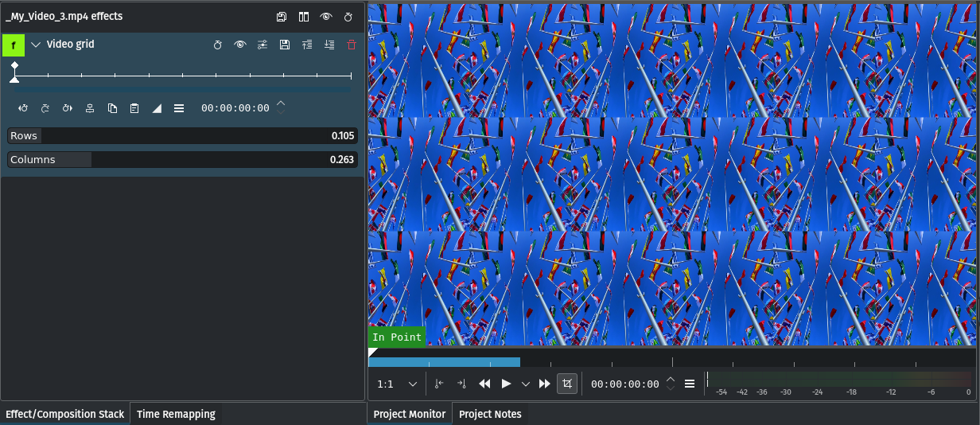Toggle split compare view for effects
This screenshot has height=425, width=980.
(x=304, y=17)
